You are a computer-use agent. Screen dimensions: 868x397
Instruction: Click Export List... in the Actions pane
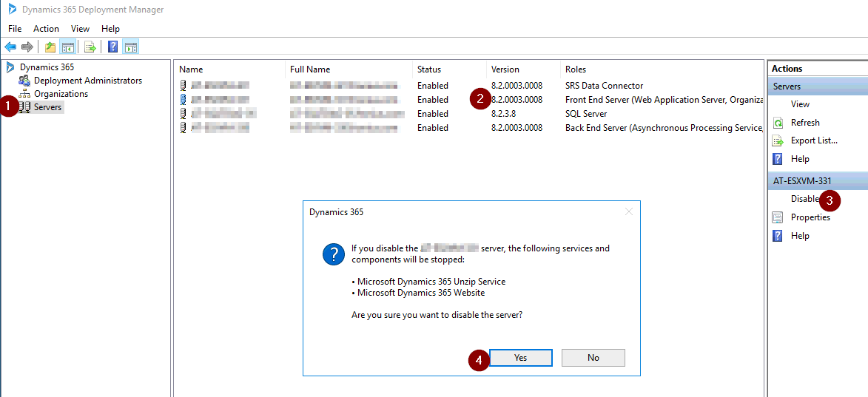tap(814, 141)
